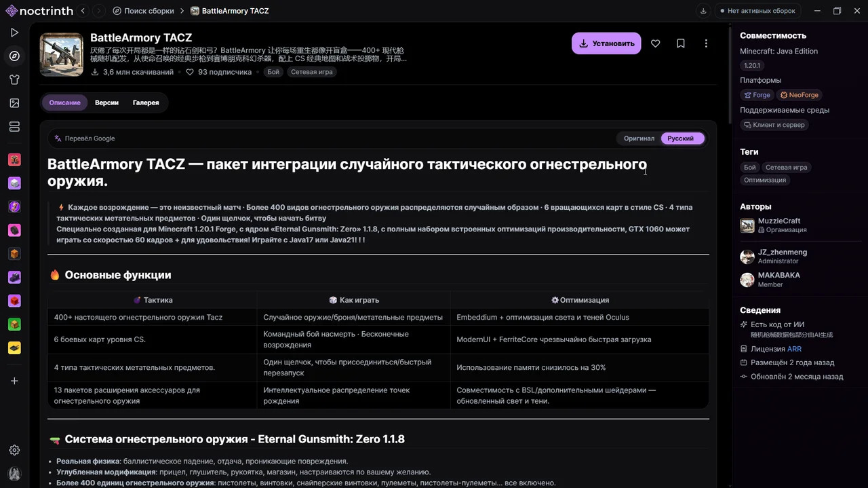Click the NeoForge platform chip
Image resolution: width=868 pixels, height=488 pixels.
coord(799,95)
